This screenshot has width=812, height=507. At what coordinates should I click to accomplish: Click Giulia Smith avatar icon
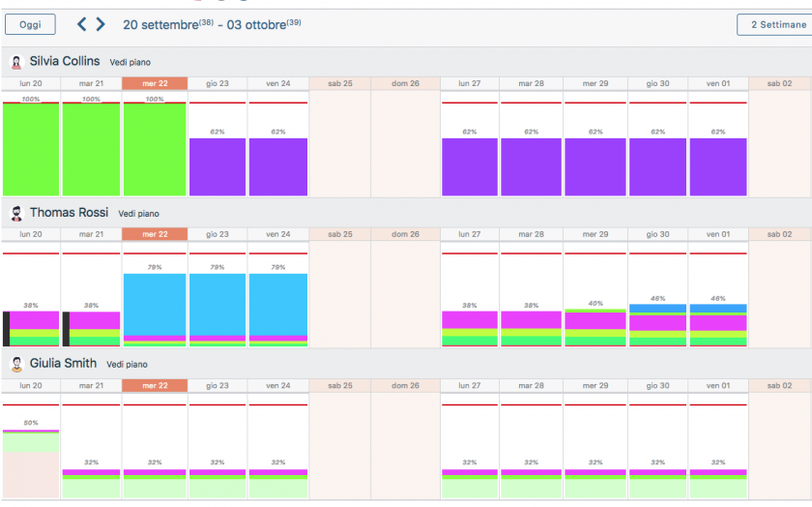(x=16, y=365)
